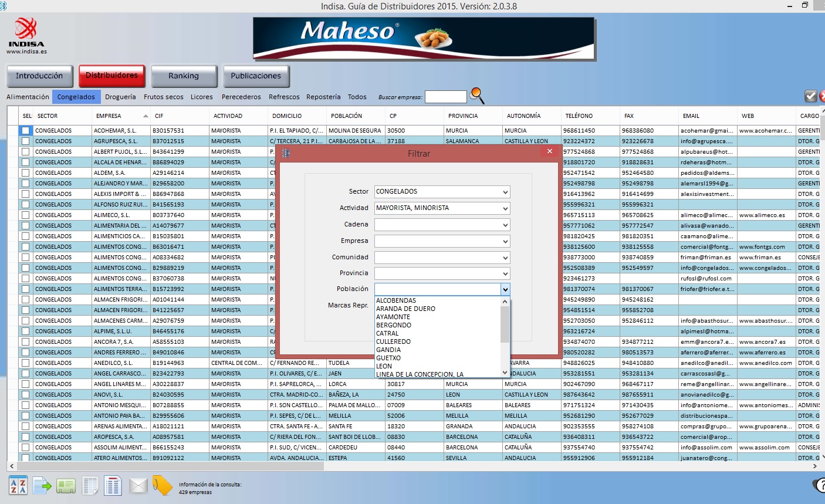This screenshot has width=825, height=504.
Task: Click scroll-down arrow of Población list
Action: pyautogui.click(x=505, y=372)
